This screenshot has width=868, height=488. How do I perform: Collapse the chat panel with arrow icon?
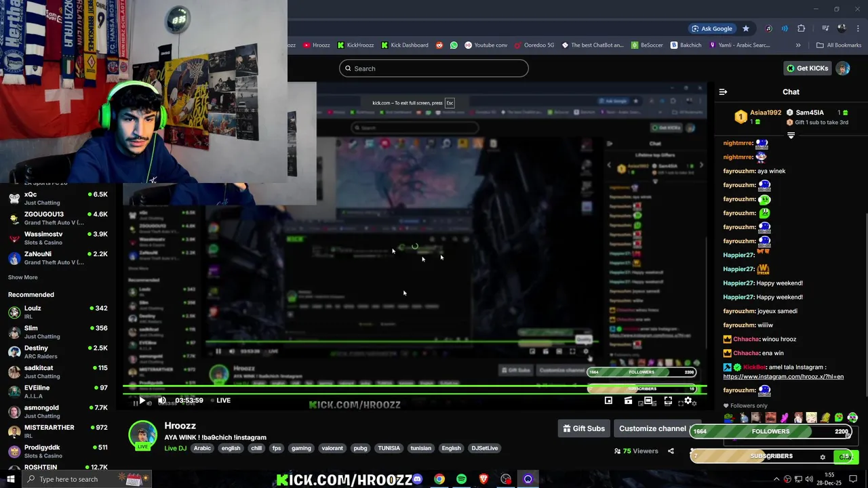coord(723,91)
